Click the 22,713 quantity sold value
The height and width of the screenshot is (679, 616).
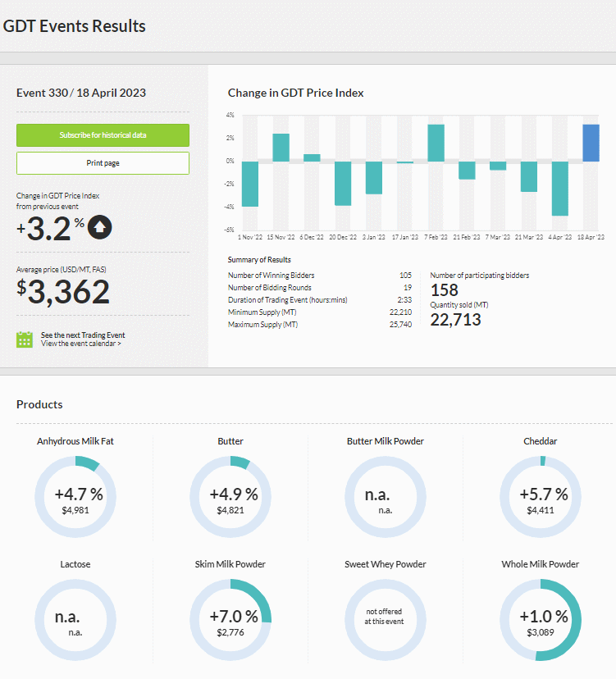(x=455, y=320)
